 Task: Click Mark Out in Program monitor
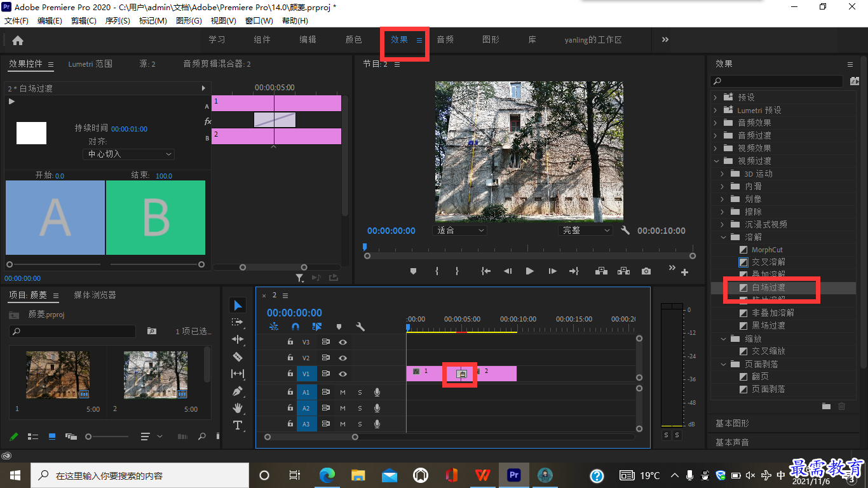pyautogui.click(x=457, y=271)
